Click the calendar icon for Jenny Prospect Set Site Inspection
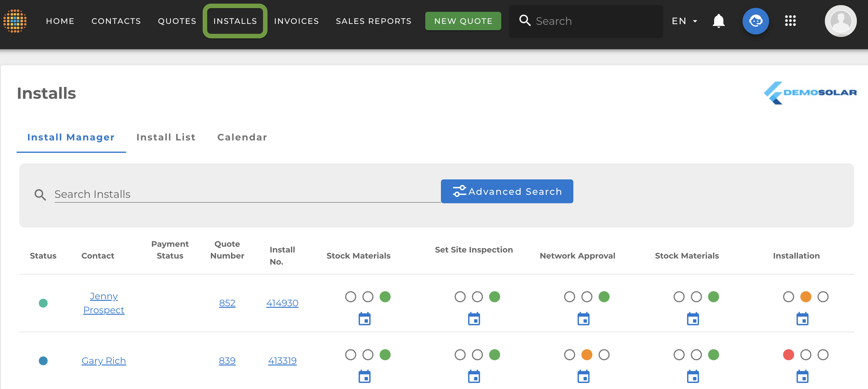 pyautogui.click(x=474, y=319)
